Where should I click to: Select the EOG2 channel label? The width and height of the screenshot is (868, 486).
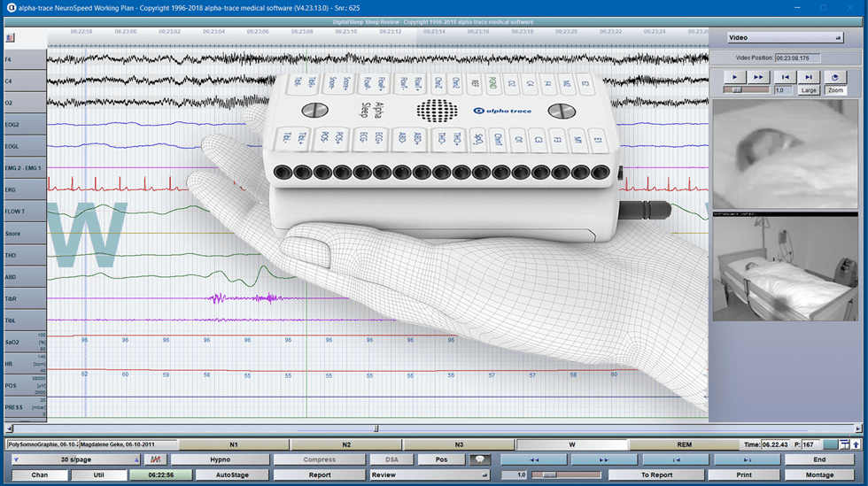click(x=25, y=125)
